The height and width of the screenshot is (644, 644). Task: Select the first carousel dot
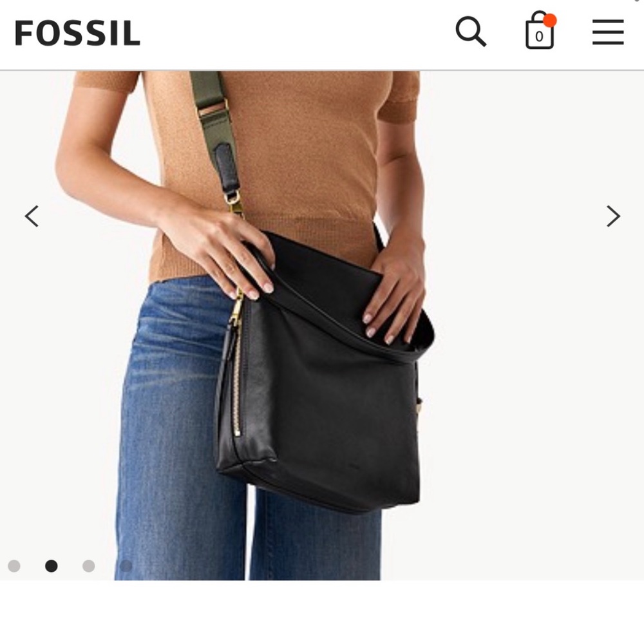(14, 565)
